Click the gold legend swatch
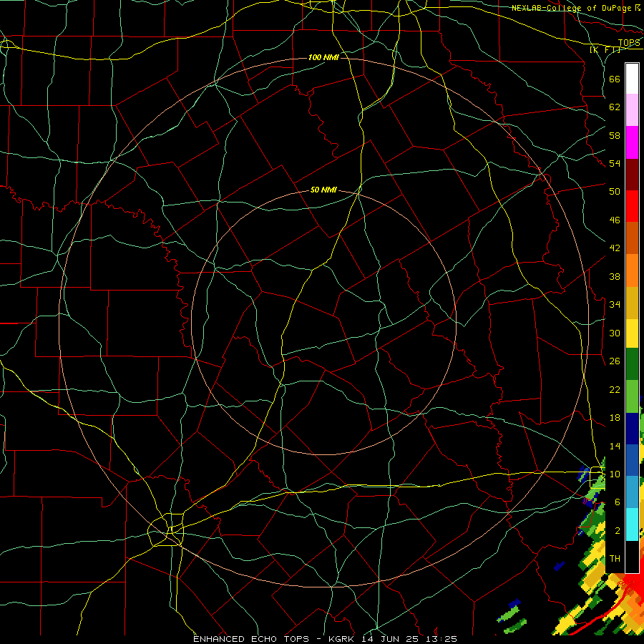This screenshot has width=644, height=644. point(632,302)
